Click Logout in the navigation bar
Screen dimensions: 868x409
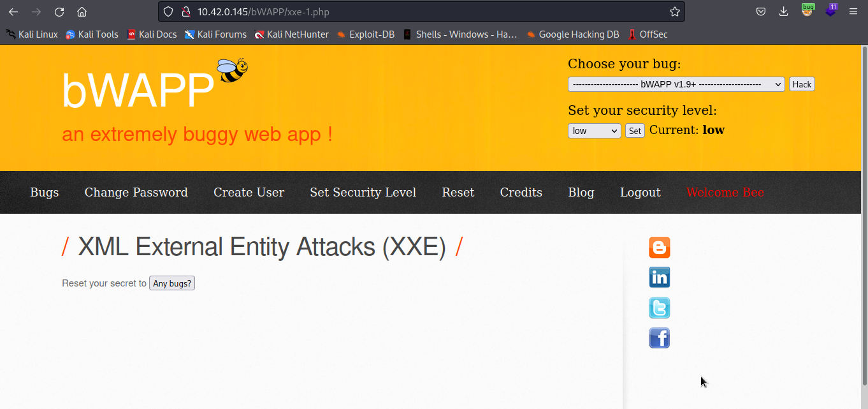(x=640, y=193)
